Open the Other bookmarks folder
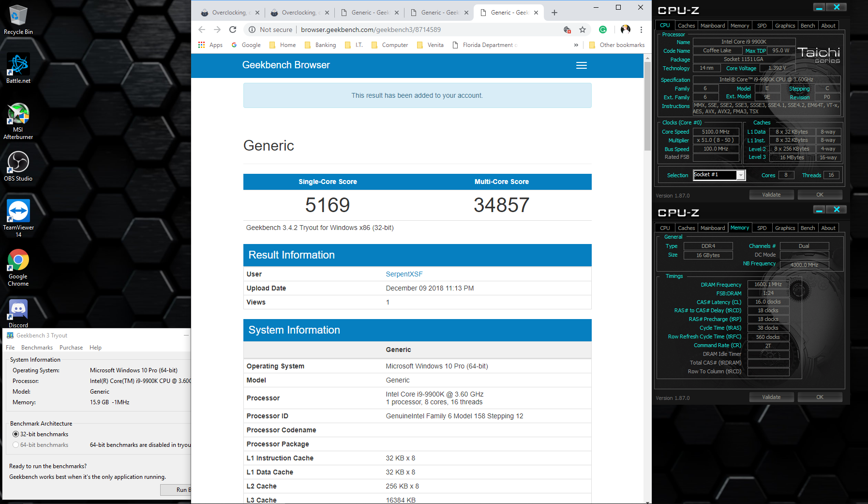This screenshot has height=504, width=868. [x=617, y=45]
